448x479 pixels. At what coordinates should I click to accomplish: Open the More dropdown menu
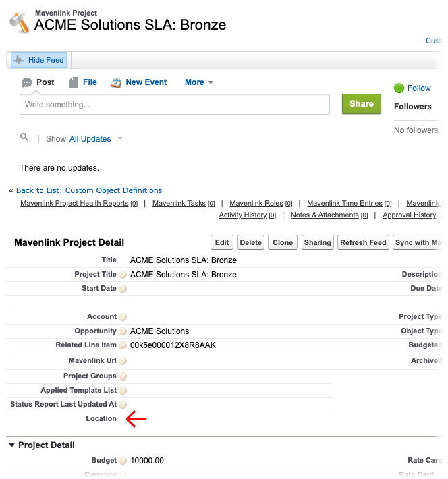[198, 82]
